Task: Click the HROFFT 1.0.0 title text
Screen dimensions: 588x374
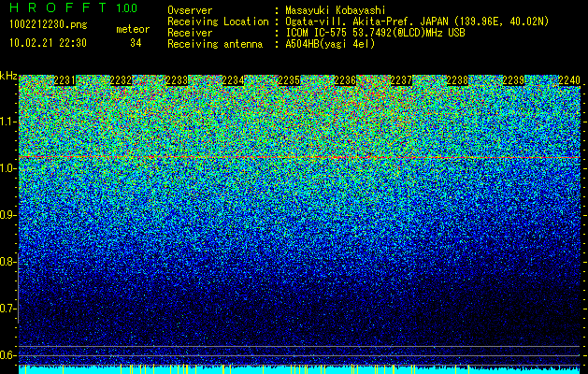Action: (74, 7)
